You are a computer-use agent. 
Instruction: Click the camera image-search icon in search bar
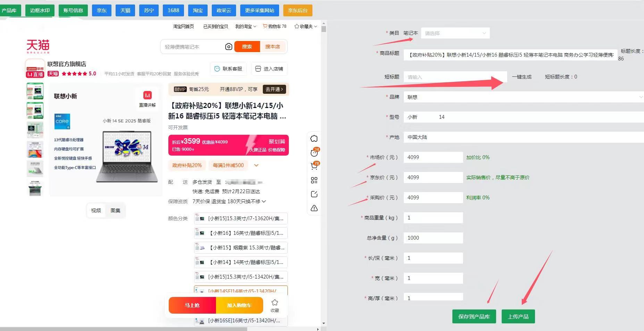coord(228,47)
